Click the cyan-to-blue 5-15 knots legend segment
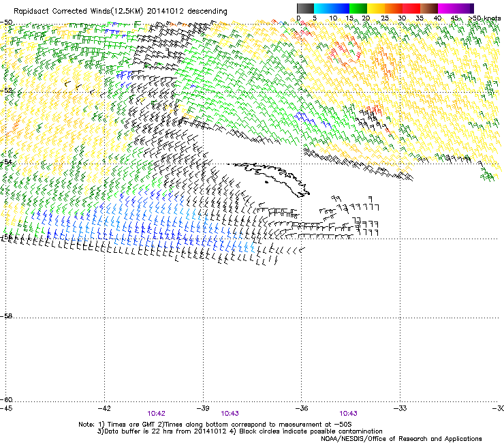Screen dimensions: 504x443 click(332, 8)
